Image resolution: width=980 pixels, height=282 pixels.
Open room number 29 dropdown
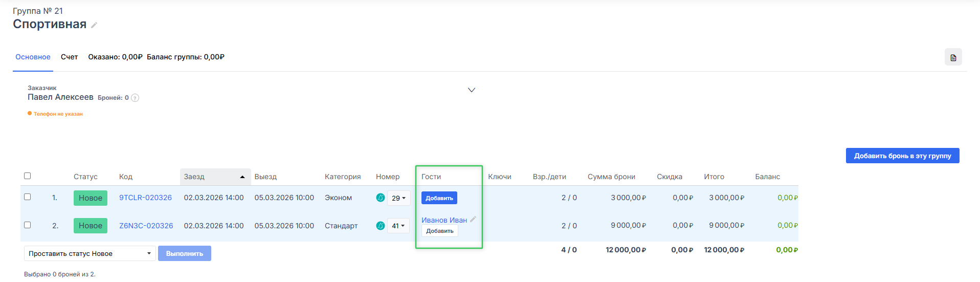tap(398, 198)
